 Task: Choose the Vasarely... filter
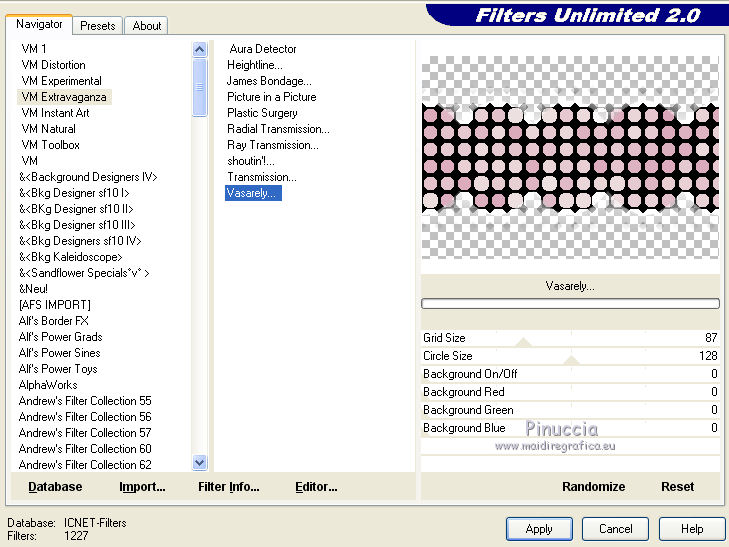[x=253, y=193]
